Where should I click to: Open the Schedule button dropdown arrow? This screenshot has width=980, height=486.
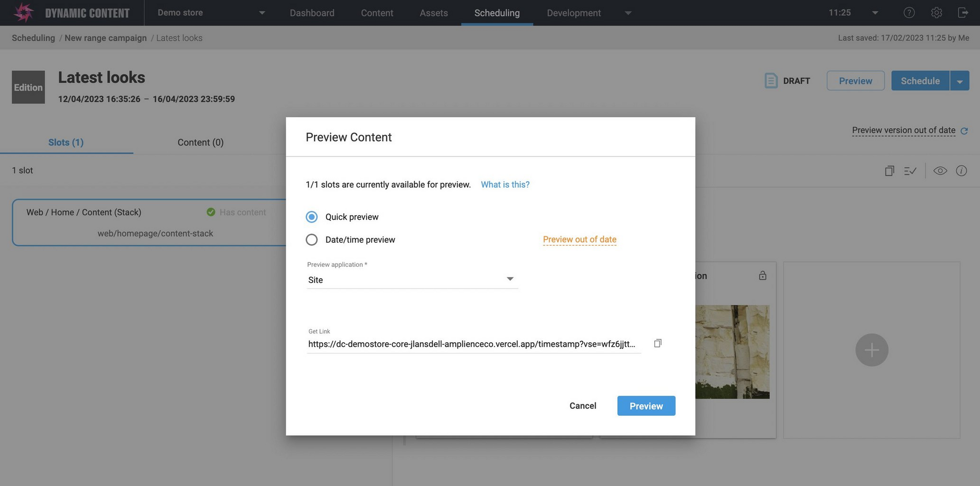tap(959, 81)
